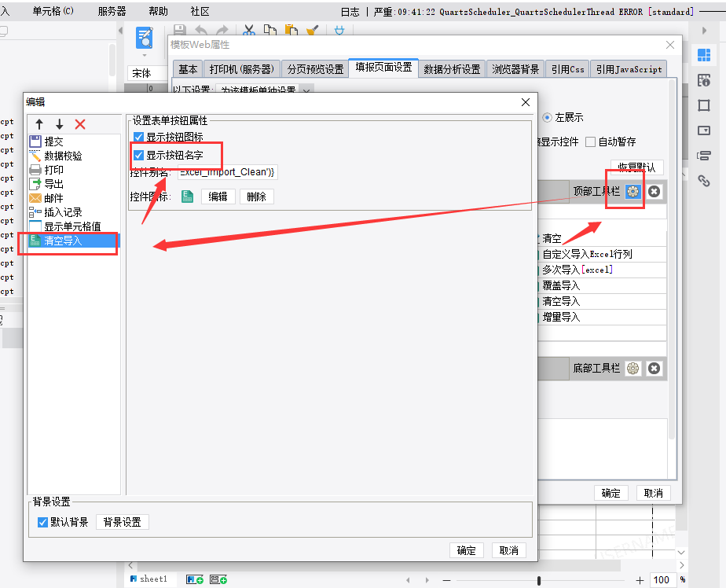Open 社区 menu
The image size is (726, 588).
coord(200,11)
